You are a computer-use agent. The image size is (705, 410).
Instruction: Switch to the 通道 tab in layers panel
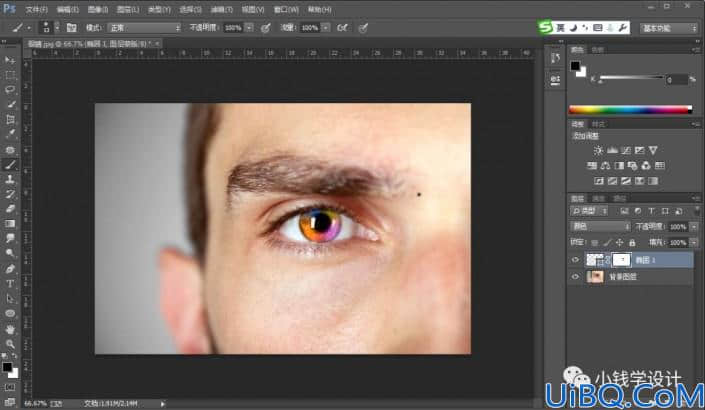point(598,198)
